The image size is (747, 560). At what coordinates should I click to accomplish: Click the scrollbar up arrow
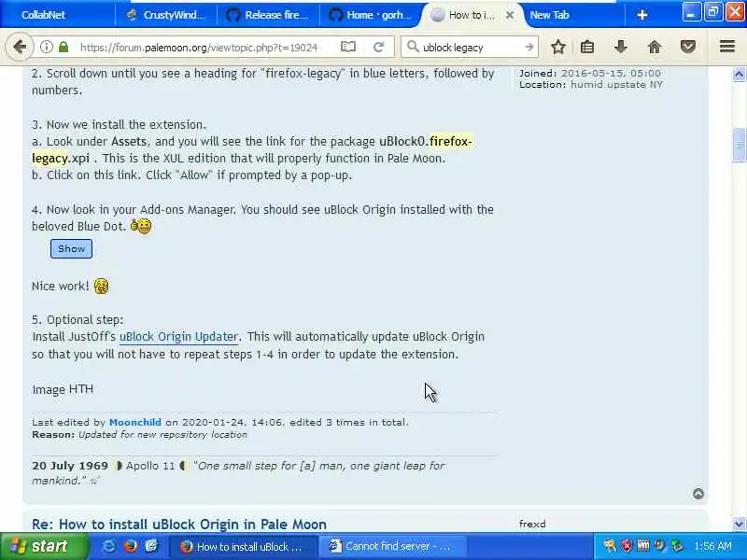(x=739, y=74)
